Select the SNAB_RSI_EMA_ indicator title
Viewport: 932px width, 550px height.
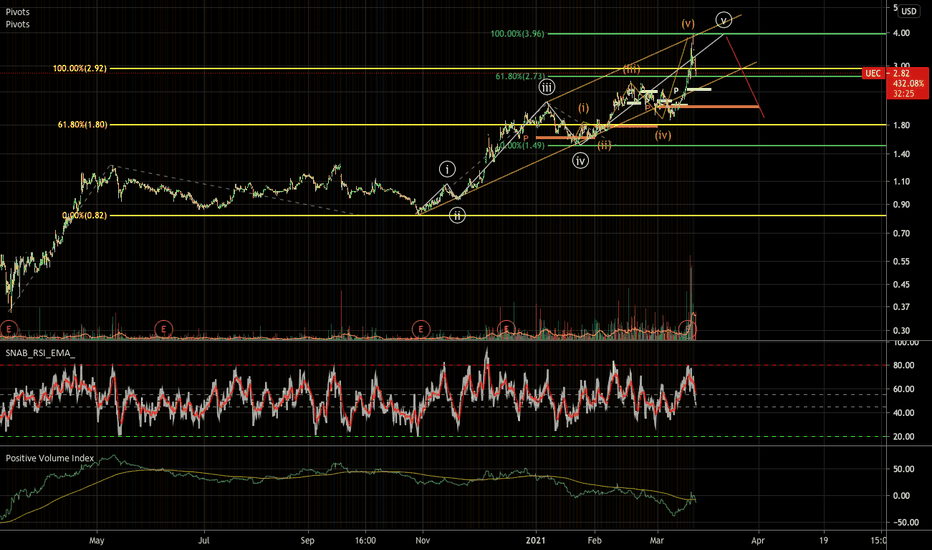[40, 353]
